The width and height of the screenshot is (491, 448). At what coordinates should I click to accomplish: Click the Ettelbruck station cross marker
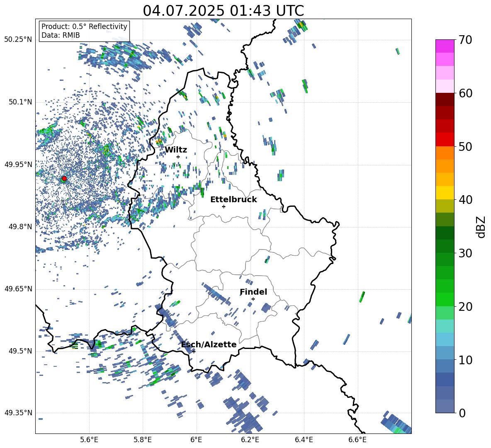(x=224, y=206)
